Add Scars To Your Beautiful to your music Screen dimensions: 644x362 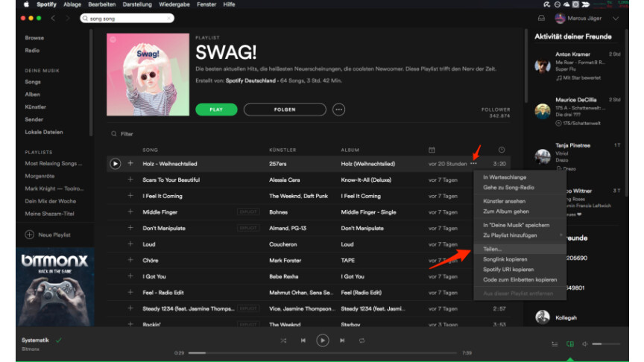tap(130, 180)
